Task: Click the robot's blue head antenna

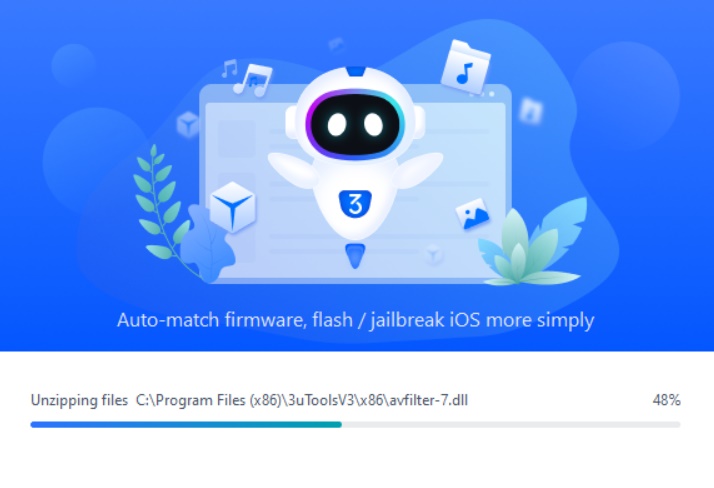Action: point(356,71)
